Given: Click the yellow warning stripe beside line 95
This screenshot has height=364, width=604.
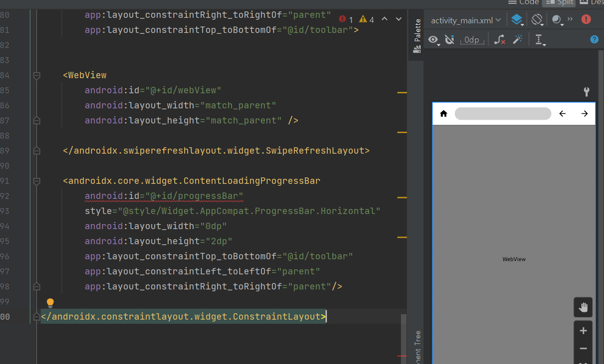Looking at the screenshot, I should [402, 237].
